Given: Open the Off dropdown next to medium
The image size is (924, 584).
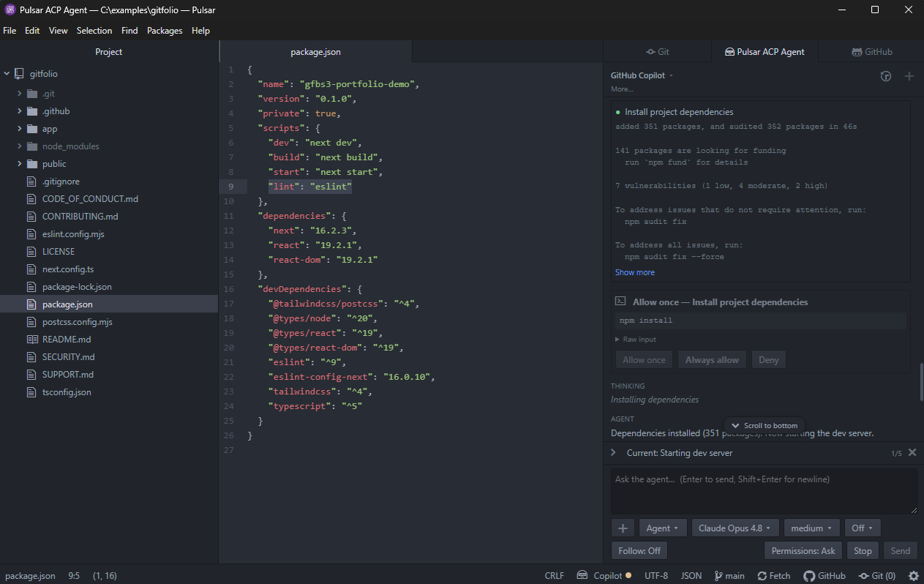Looking at the screenshot, I should tap(863, 528).
